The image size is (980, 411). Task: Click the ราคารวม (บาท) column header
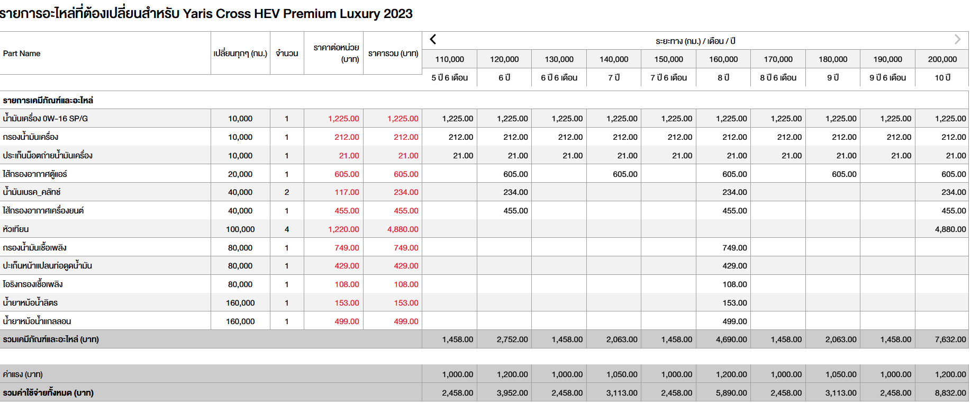[393, 53]
